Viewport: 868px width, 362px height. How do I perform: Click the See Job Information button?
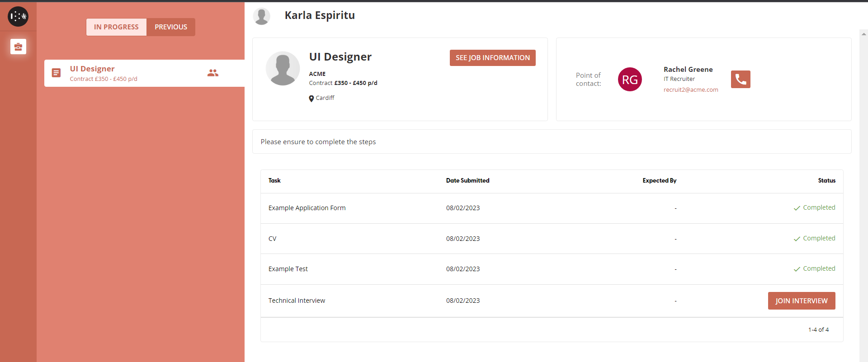(x=492, y=58)
